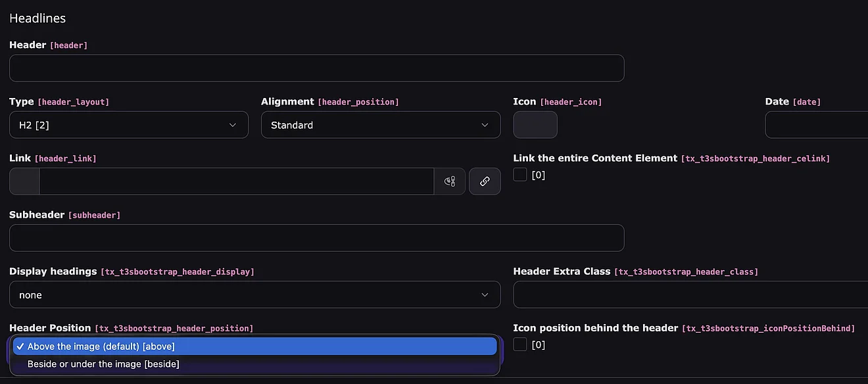Open the header Icon picker box

[535, 125]
